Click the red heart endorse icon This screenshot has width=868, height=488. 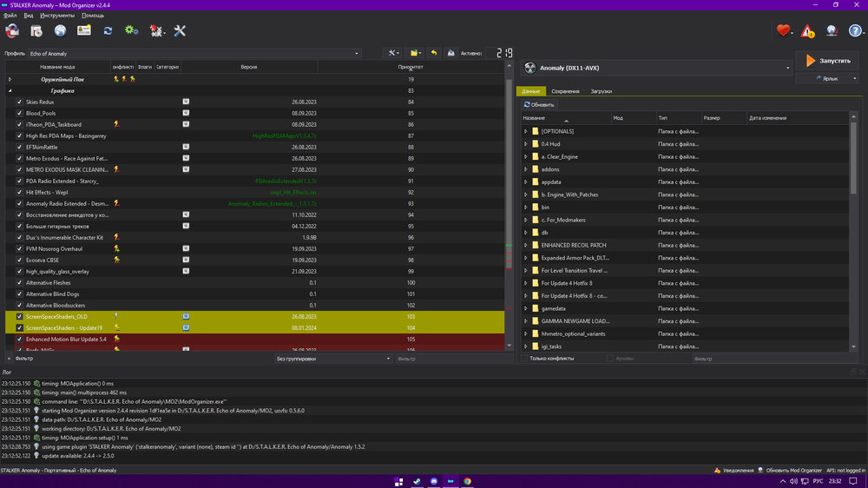pos(783,31)
